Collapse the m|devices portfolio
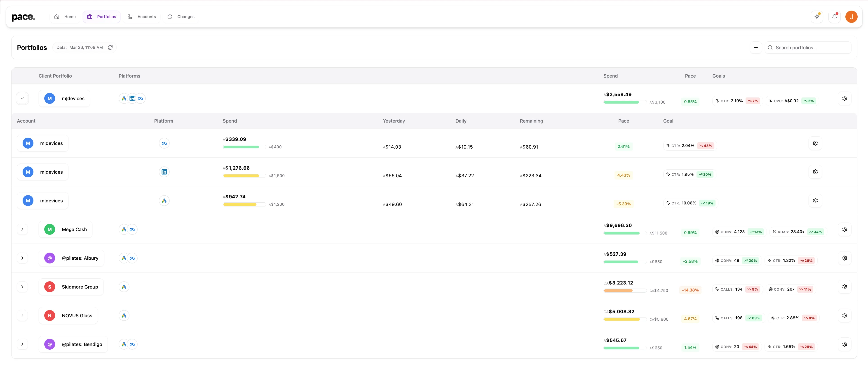This screenshot has width=868, height=365. click(22, 99)
